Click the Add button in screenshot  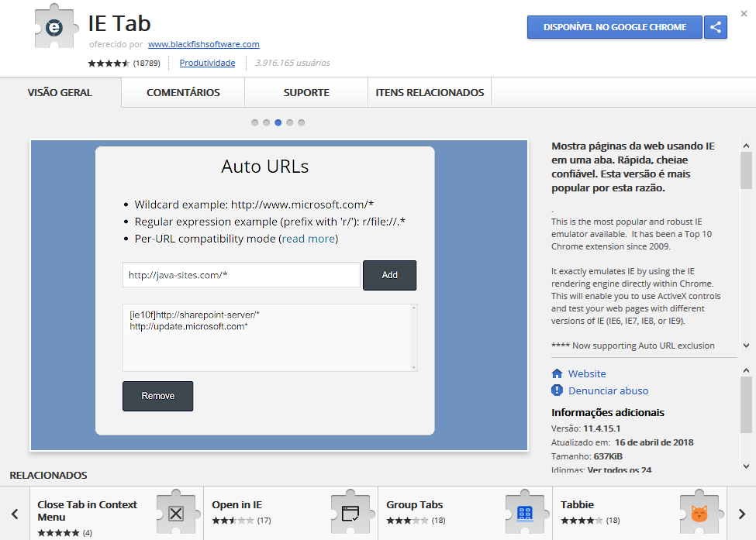pyautogui.click(x=389, y=275)
